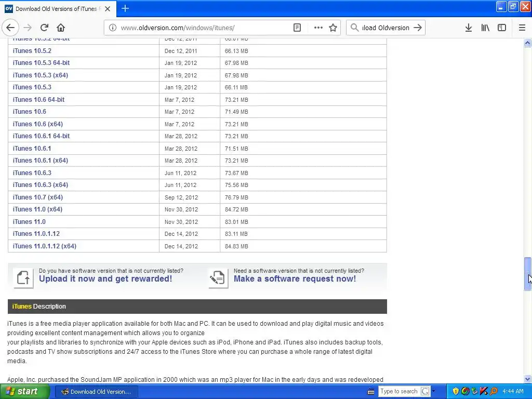Go back to the previous page
The image size is (532, 399).
pos(10,28)
